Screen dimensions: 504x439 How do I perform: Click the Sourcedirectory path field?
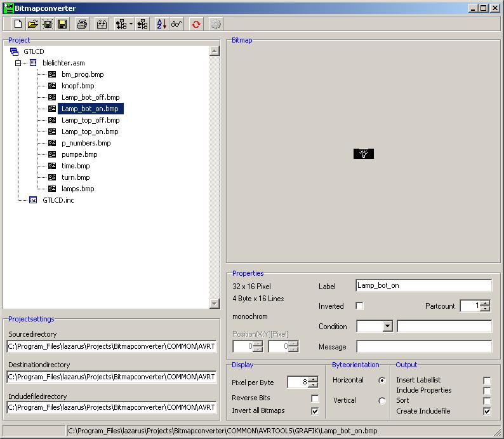[112, 346]
